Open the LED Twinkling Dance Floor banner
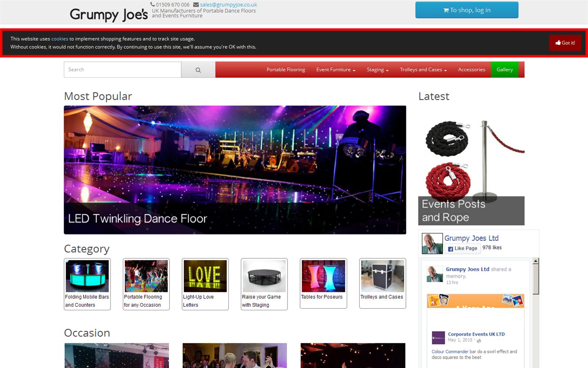The height and width of the screenshot is (368, 588). click(235, 170)
